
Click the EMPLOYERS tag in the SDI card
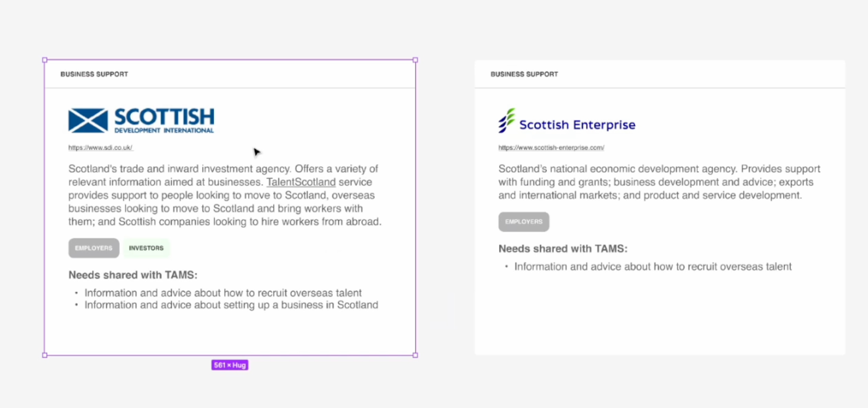tap(94, 248)
